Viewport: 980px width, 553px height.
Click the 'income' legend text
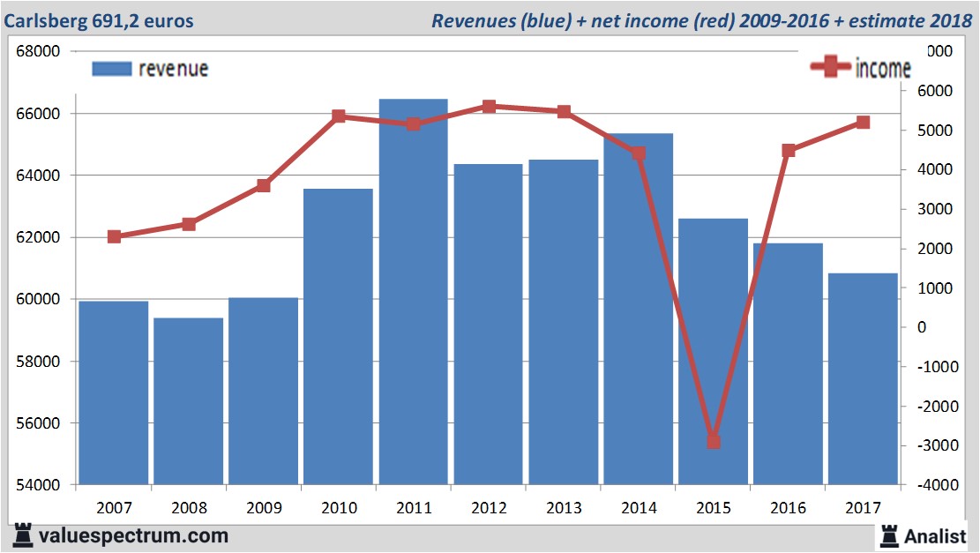click(883, 68)
